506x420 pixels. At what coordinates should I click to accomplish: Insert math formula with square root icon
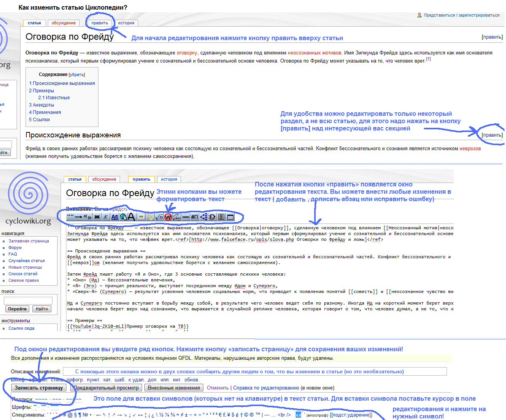(159, 217)
